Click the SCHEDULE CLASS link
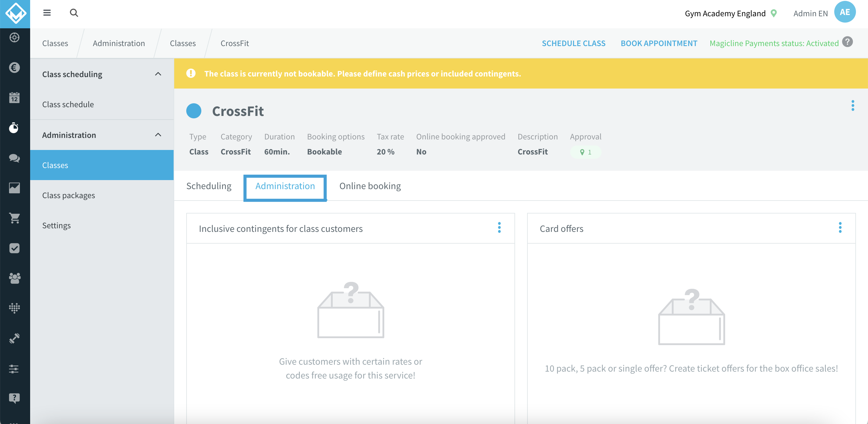Screen dimensions: 868x424 pyautogui.click(x=574, y=43)
